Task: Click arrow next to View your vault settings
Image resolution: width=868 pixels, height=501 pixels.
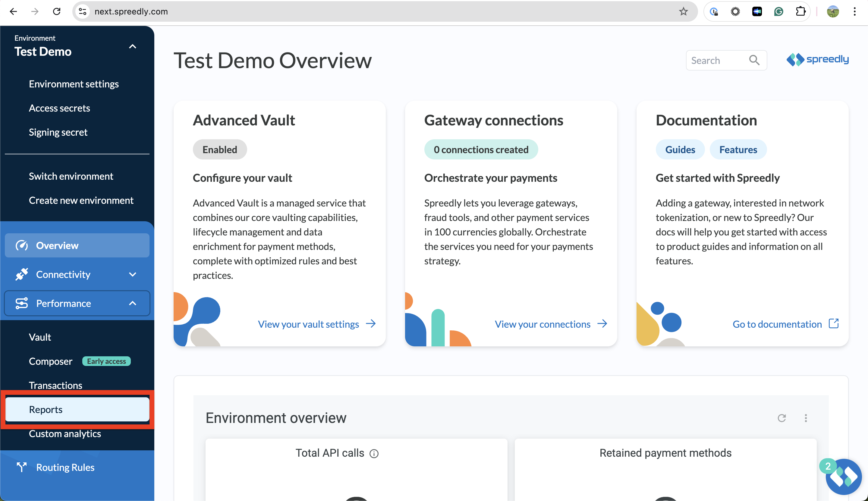Action: 370,323
